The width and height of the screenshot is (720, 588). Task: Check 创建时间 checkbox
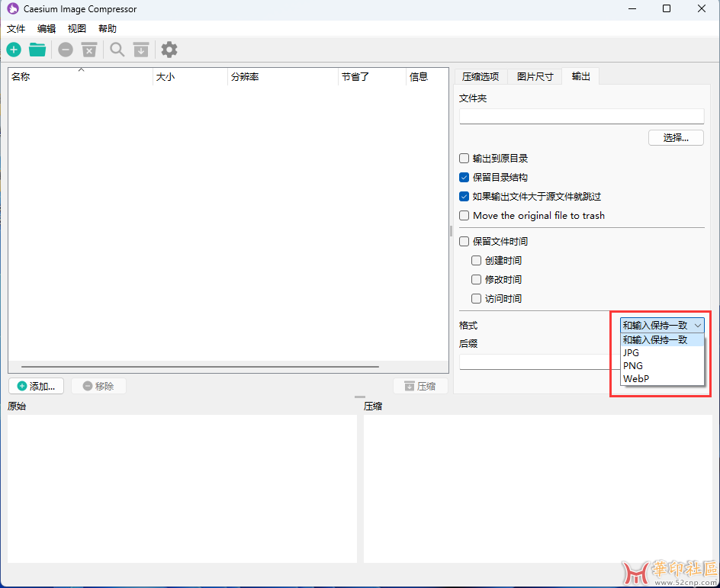(476, 261)
